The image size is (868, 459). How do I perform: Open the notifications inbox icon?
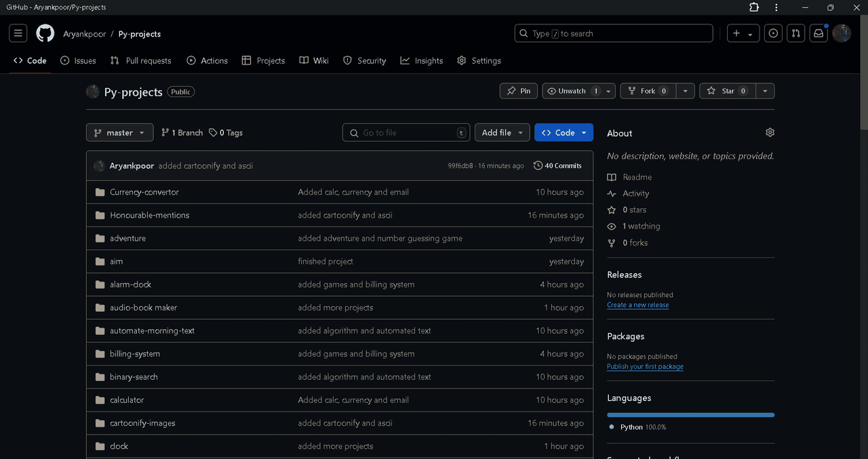pos(818,33)
